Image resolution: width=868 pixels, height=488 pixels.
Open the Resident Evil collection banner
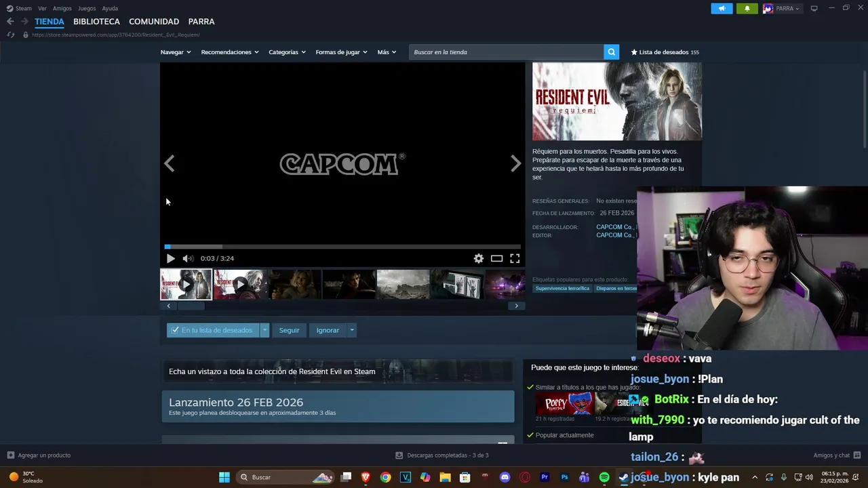tap(338, 371)
